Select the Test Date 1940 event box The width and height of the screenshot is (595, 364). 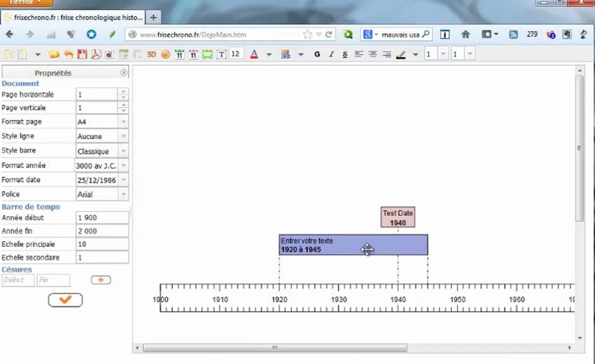coord(398,217)
